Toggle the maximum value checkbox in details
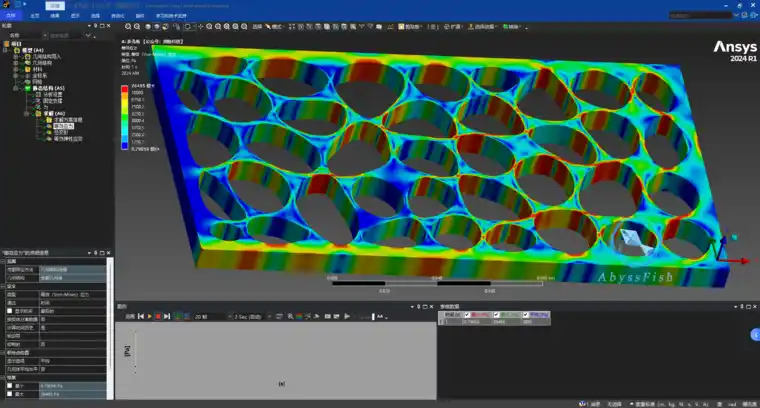The width and height of the screenshot is (760, 408). coord(9,394)
